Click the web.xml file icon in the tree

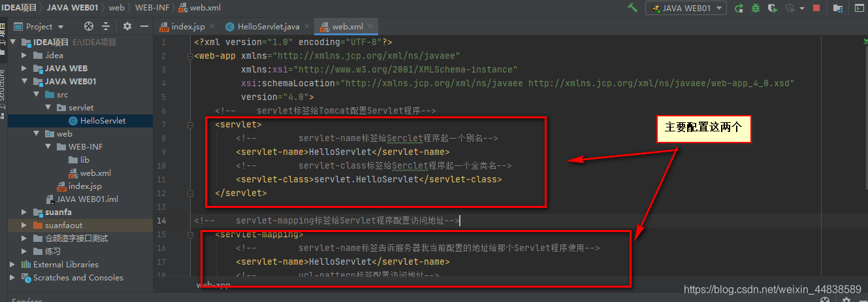[x=73, y=173]
